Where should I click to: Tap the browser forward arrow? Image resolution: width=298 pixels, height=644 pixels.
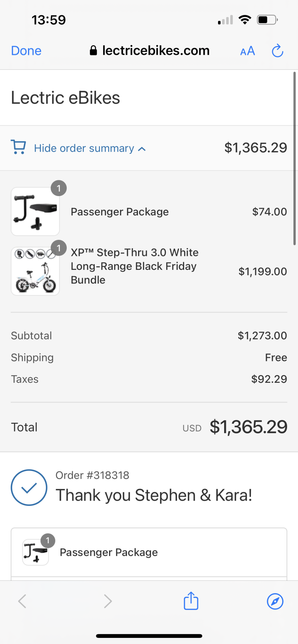[108, 601]
